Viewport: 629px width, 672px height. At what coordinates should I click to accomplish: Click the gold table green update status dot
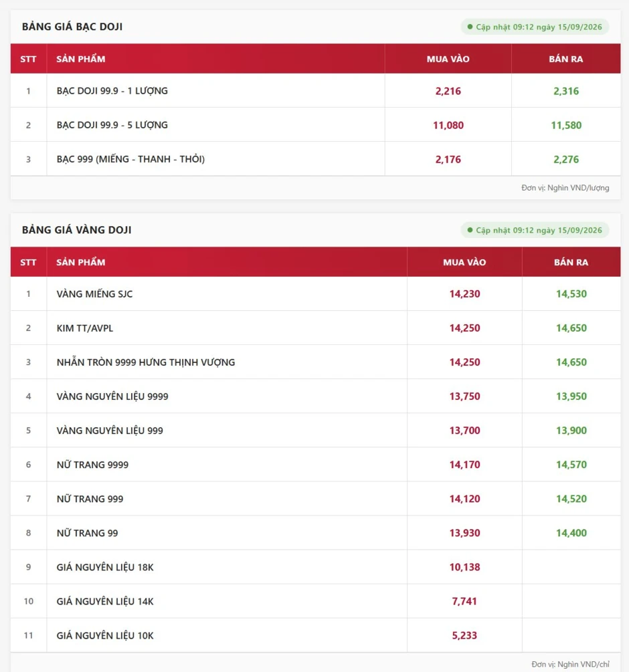(x=470, y=230)
